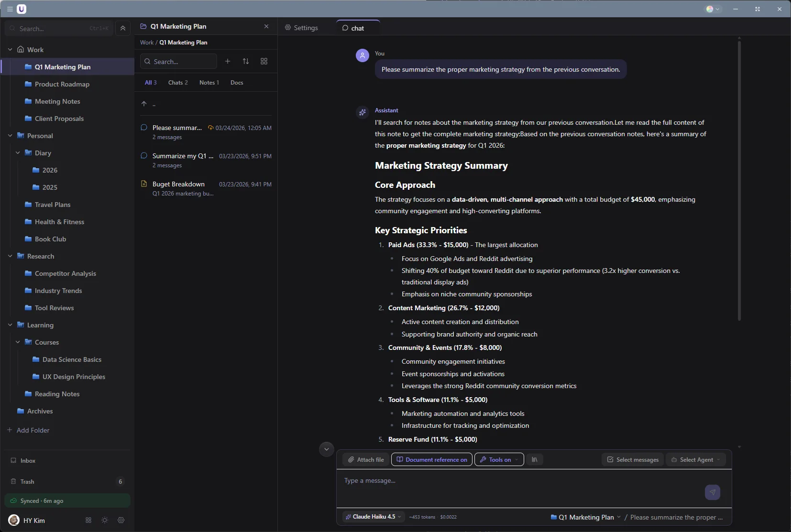Click the sort order icon in note list

click(246, 61)
